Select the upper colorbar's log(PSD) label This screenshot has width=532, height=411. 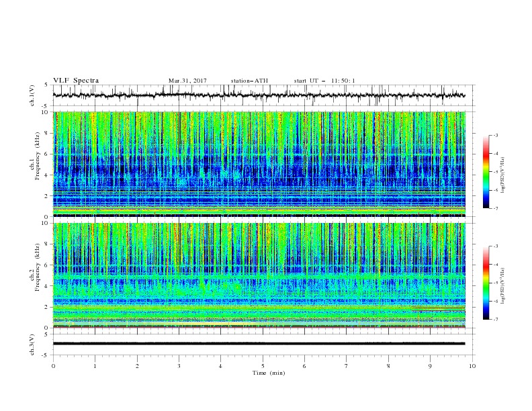(504, 175)
